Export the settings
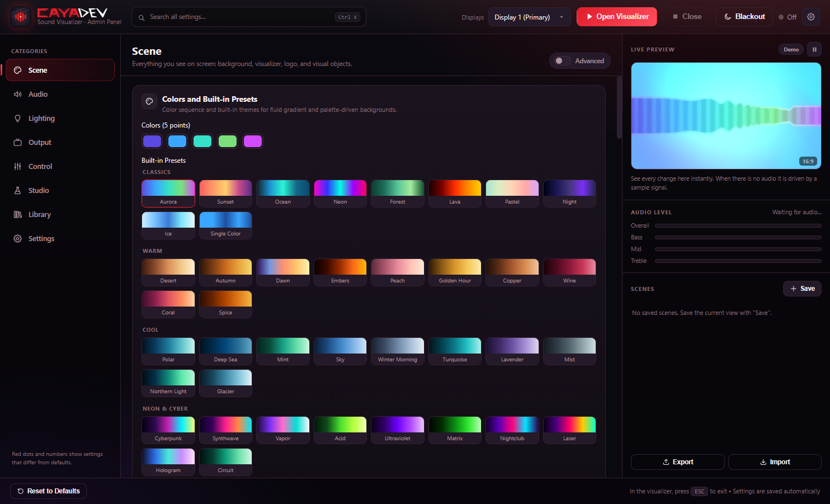The width and height of the screenshot is (830, 504). (x=678, y=462)
